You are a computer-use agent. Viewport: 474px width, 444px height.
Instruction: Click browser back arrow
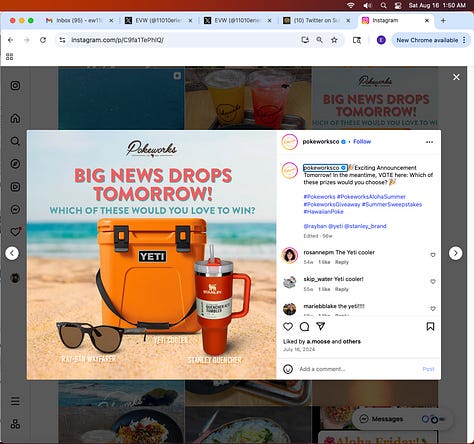(x=11, y=40)
